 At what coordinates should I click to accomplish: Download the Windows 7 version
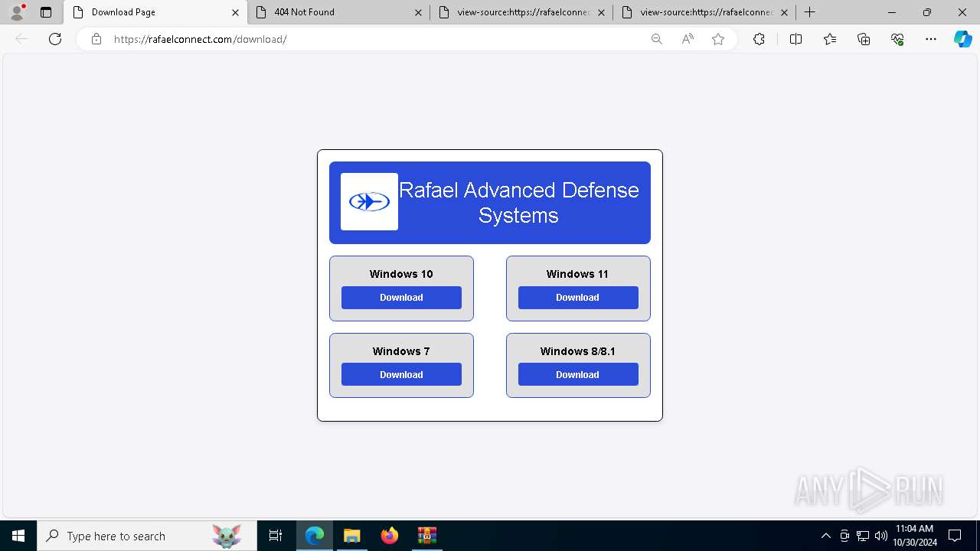401,374
